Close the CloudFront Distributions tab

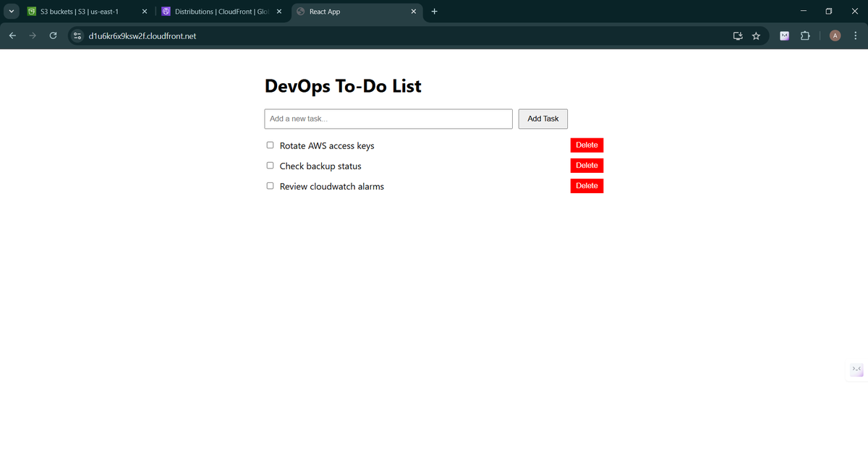tap(279, 12)
